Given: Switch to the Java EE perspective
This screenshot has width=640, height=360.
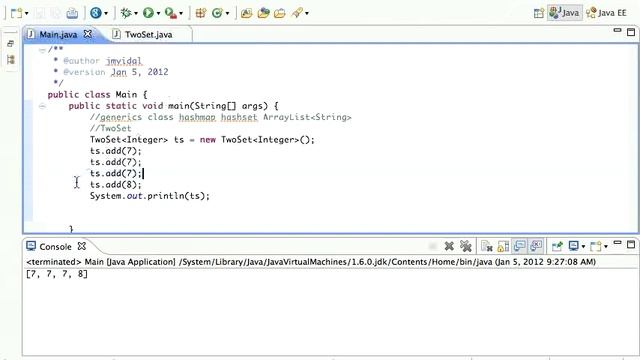Looking at the screenshot, I should (607, 13).
